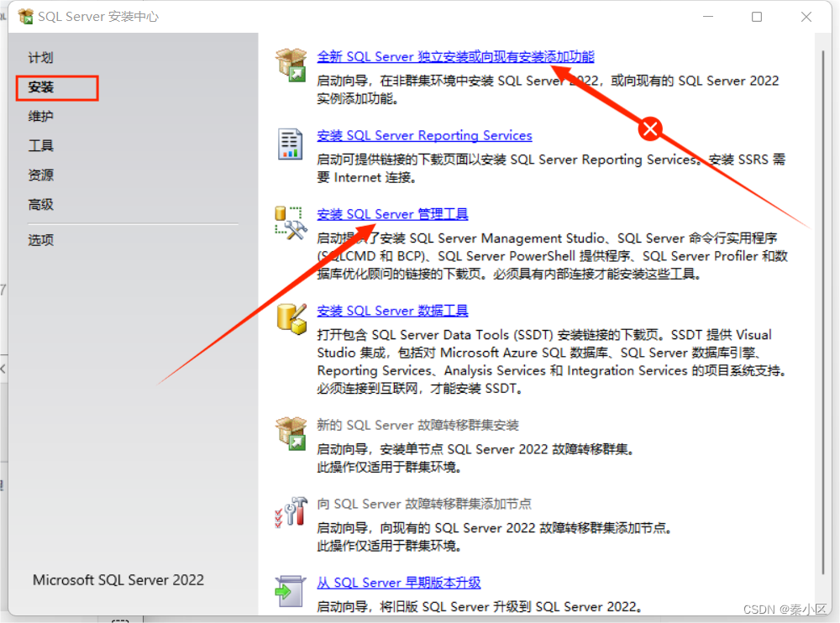
Task: Open the 选项 sidebar page
Action: tap(40, 239)
